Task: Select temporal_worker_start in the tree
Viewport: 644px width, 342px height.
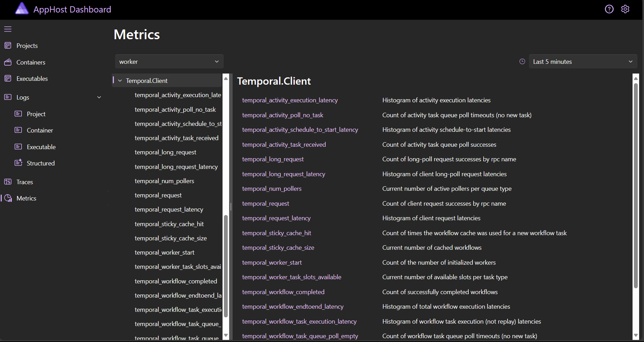Action: [164, 253]
